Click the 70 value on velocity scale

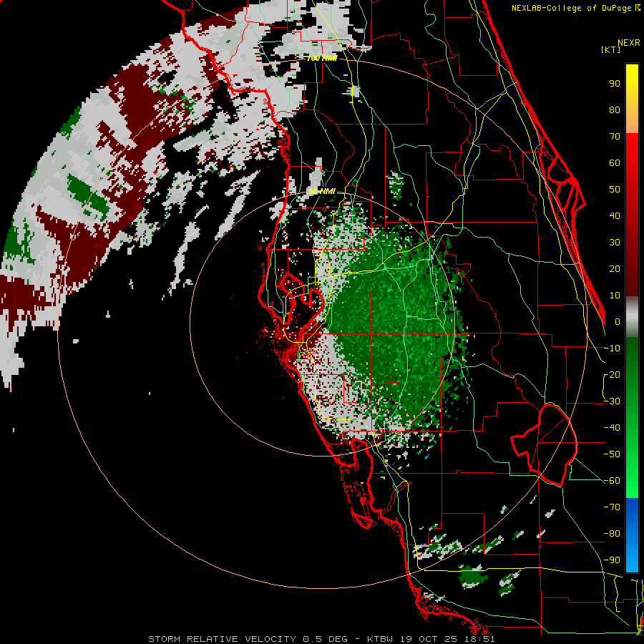click(615, 137)
